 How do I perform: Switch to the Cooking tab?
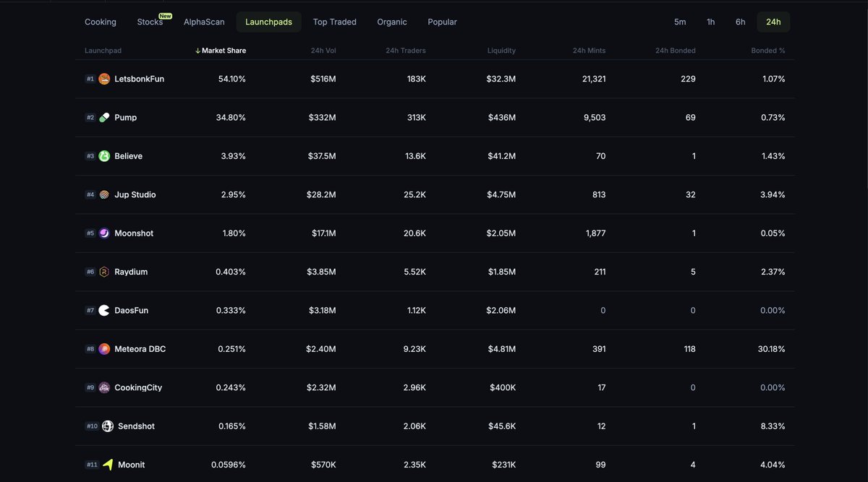tap(101, 22)
